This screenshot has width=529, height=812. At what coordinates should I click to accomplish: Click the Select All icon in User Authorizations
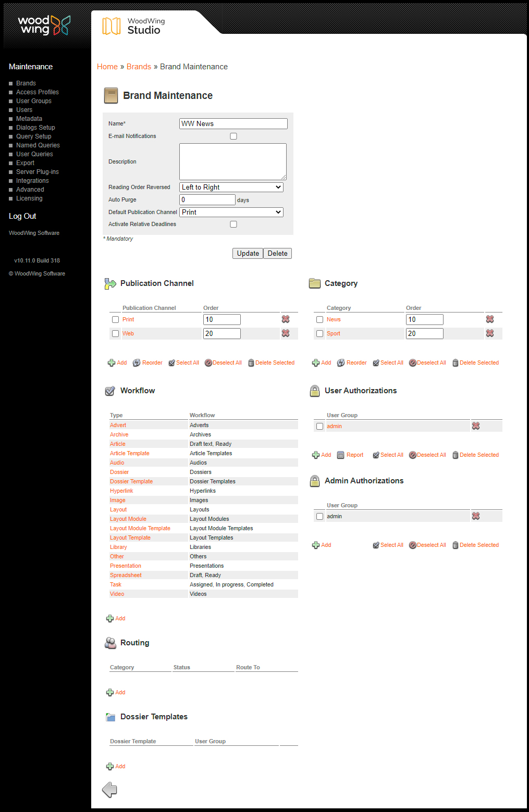coord(376,455)
